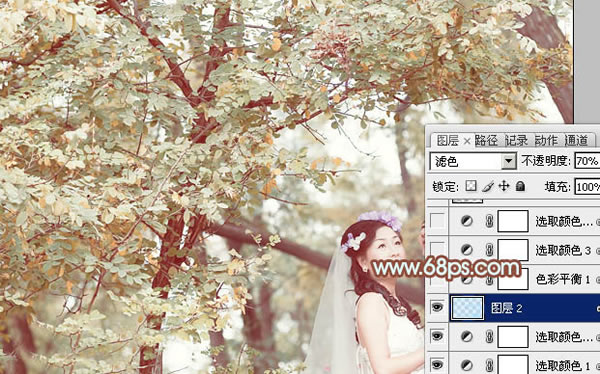Select mask thumbnail of 选取颜色 1
This screenshot has height=374, width=600.
[x=513, y=365]
